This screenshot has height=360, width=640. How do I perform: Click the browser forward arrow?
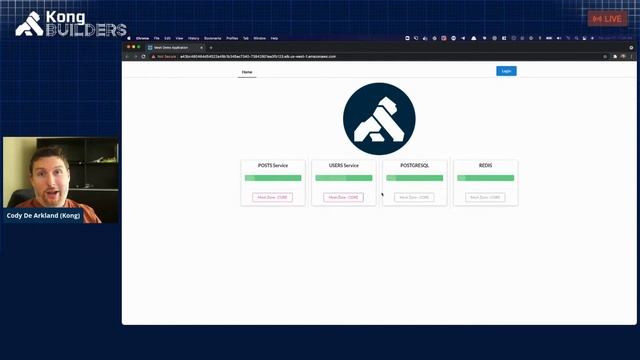[x=135, y=56]
